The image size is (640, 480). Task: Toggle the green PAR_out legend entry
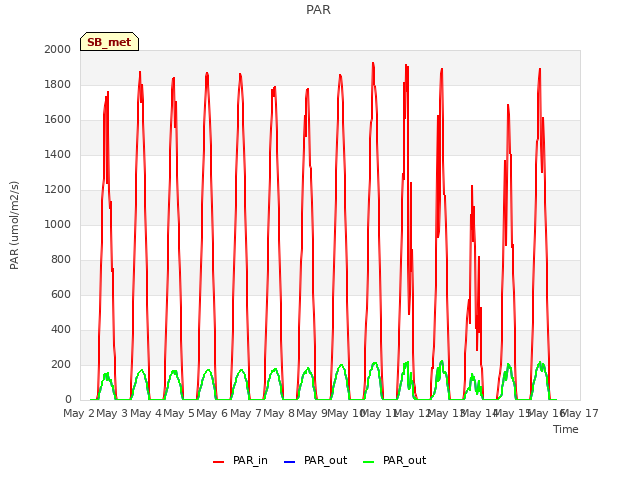[x=394, y=461]
